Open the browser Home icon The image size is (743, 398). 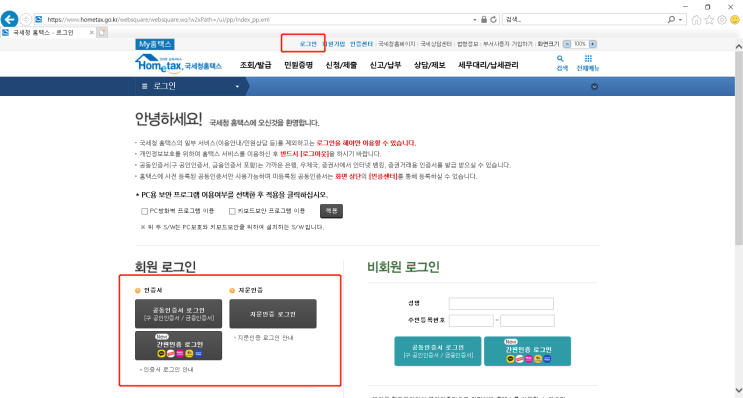696,19
